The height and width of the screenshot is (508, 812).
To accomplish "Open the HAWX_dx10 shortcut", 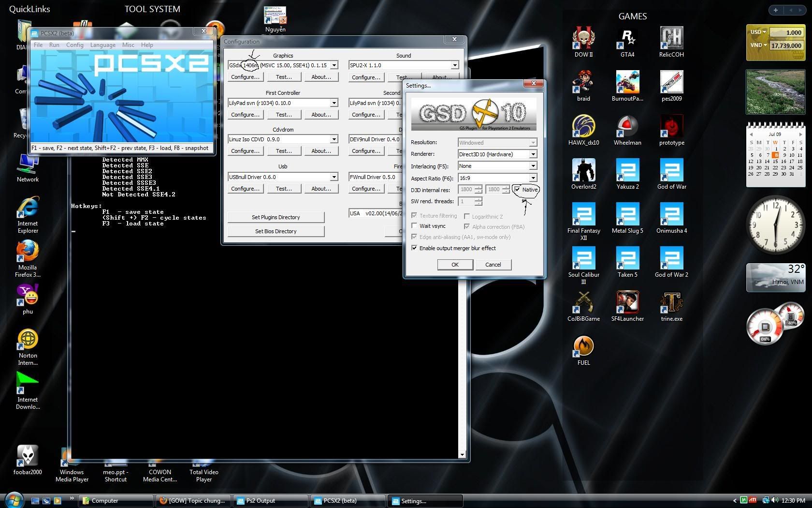I will point(583,130).
